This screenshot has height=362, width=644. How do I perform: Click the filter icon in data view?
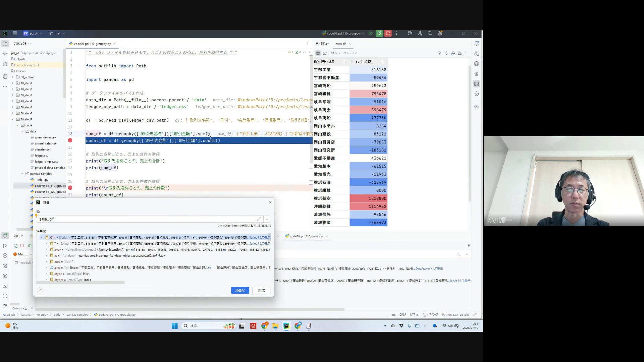point(440,53)
